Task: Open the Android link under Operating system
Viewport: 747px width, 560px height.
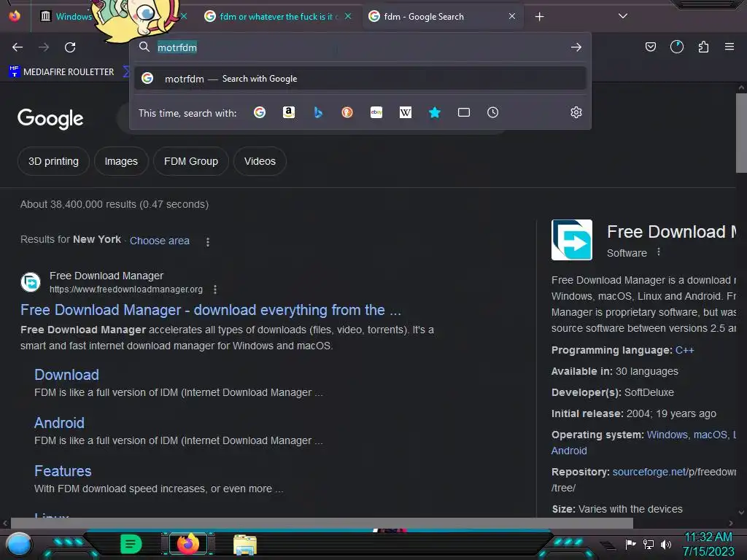Action: (569, 451)
